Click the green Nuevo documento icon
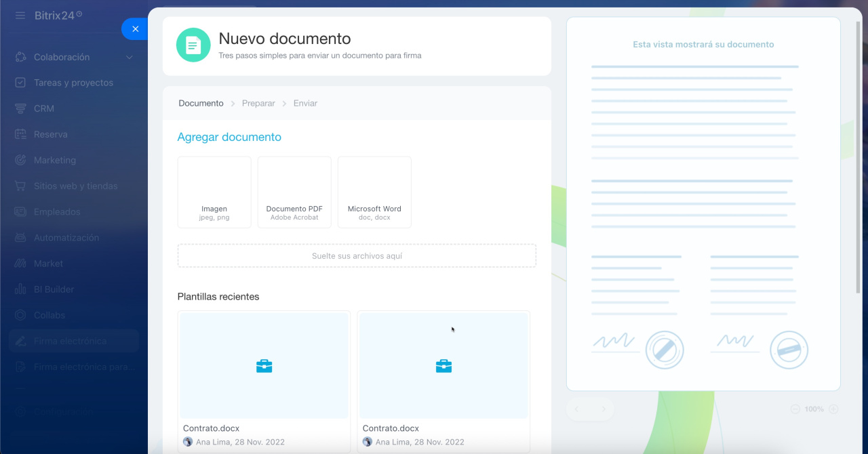Screen dimensions: 868x454 point(193,45)
